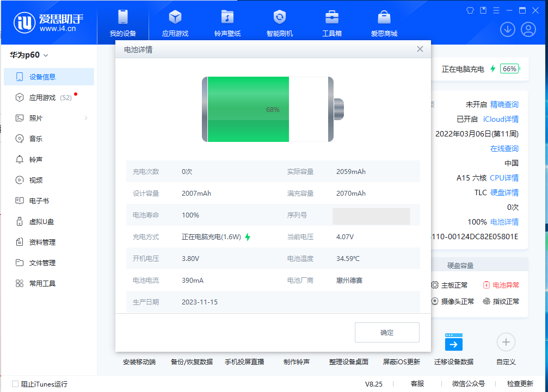The width and height of the screenshot is (548, 392).
Task: Click the 自定义 plus icon
Action: click(x=506, y=342)
